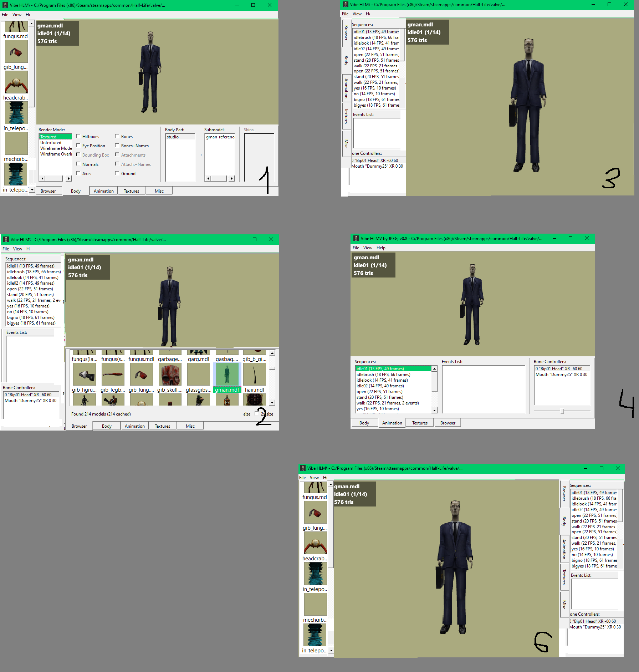Click down arrow of Sequences list in v0.8 window
Viewport: 639px width, 672px height.
pos(434,411)
